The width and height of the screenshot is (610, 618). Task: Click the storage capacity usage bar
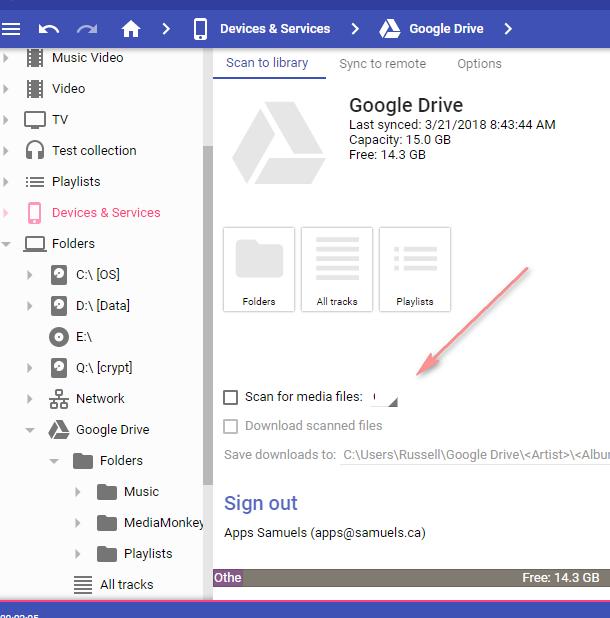(x=410, y=577)
